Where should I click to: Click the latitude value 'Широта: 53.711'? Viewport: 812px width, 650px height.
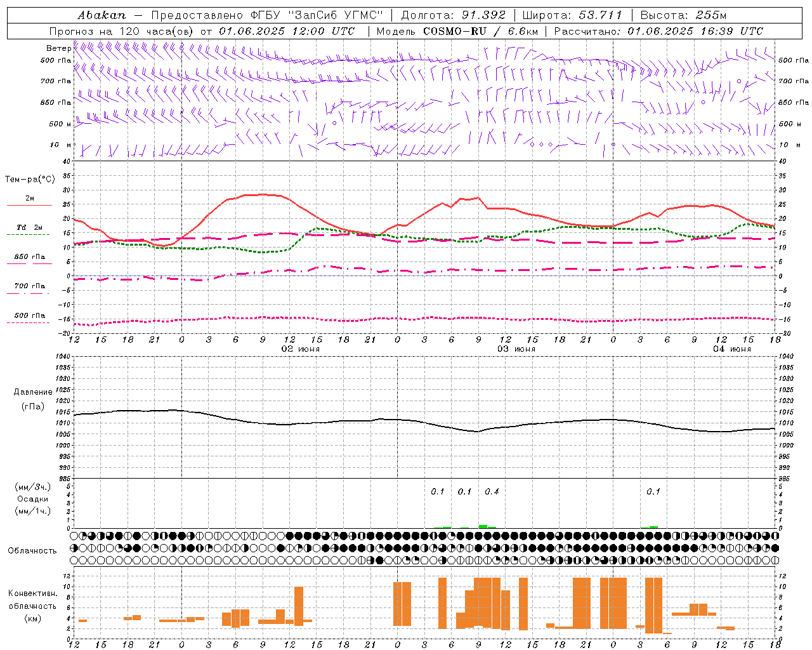572,15
